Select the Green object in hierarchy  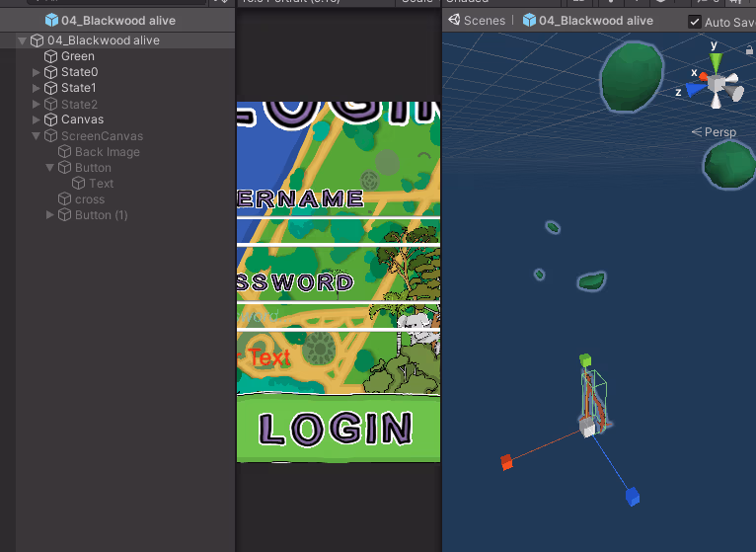tap(78, 56)
